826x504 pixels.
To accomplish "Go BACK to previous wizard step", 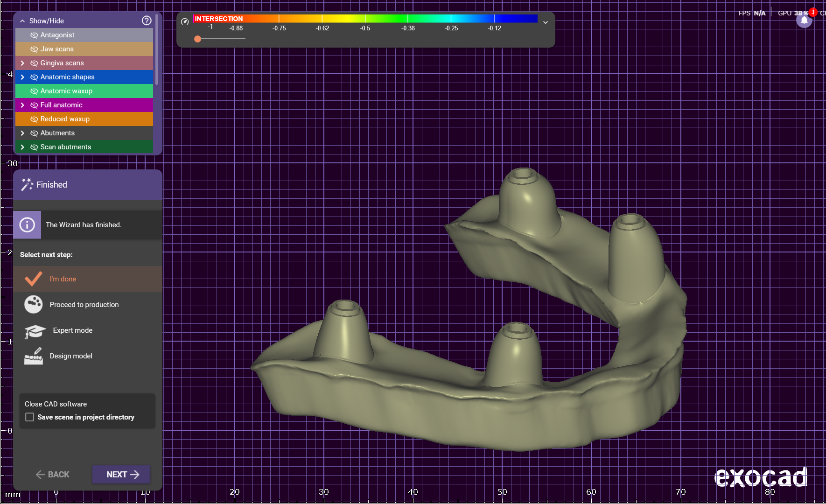I will tap(53, 475).
